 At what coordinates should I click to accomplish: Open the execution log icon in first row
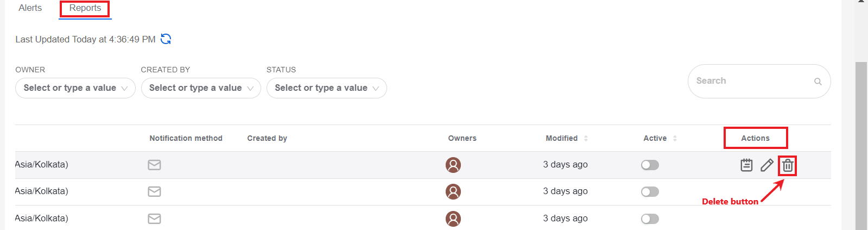746,165
